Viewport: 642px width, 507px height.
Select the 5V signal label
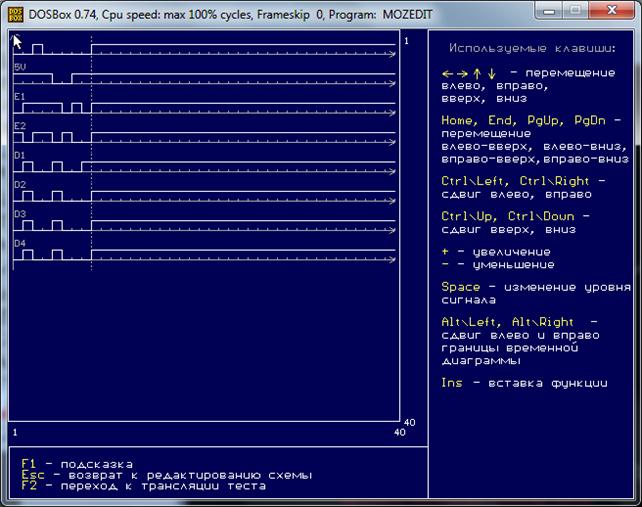pos(20,67)
